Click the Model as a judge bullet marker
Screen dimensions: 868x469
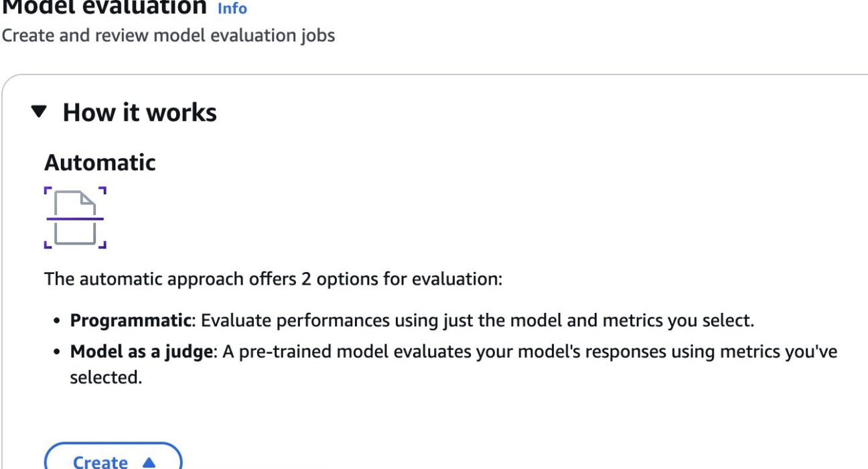[58, 352]
